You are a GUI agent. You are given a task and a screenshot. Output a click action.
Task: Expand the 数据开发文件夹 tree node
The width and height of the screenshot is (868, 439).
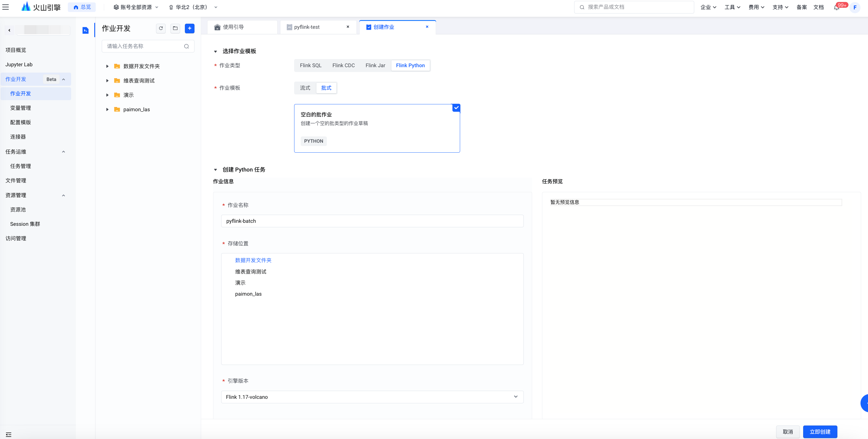[x=107, y=66]
